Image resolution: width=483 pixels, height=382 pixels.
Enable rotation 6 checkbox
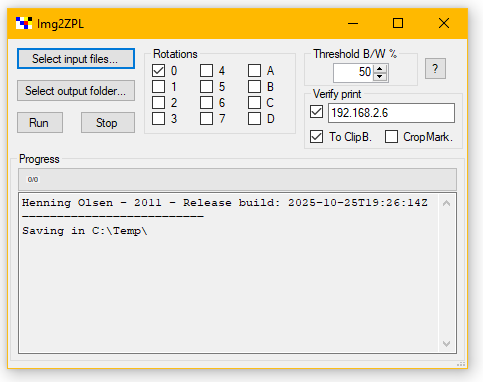click(207, 103)
